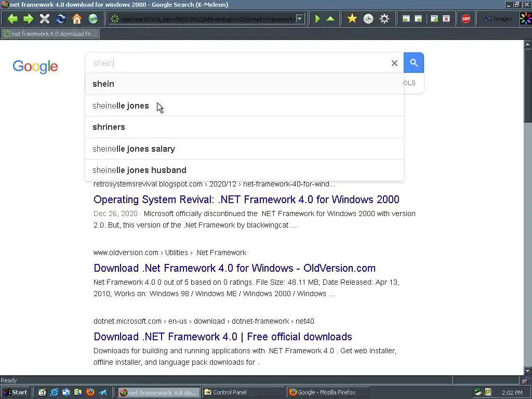Image resolution: width=532 pixels, height=399 pixels.
Task: Switch to previous tab window icon
Action: point(406,19)
